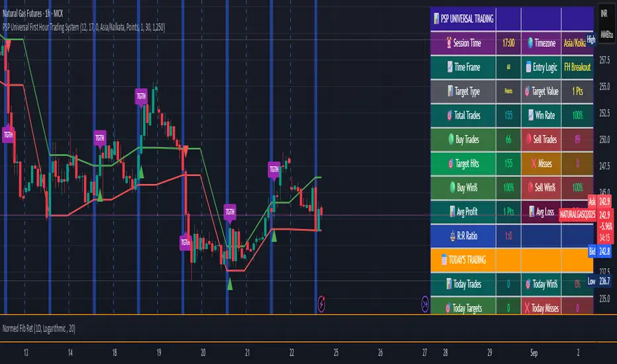Image resolution: width=617 pixels, height=364 pixels.
Task: Click the Target Type cell
Action: pyautogui.click(x=463, y=91)
